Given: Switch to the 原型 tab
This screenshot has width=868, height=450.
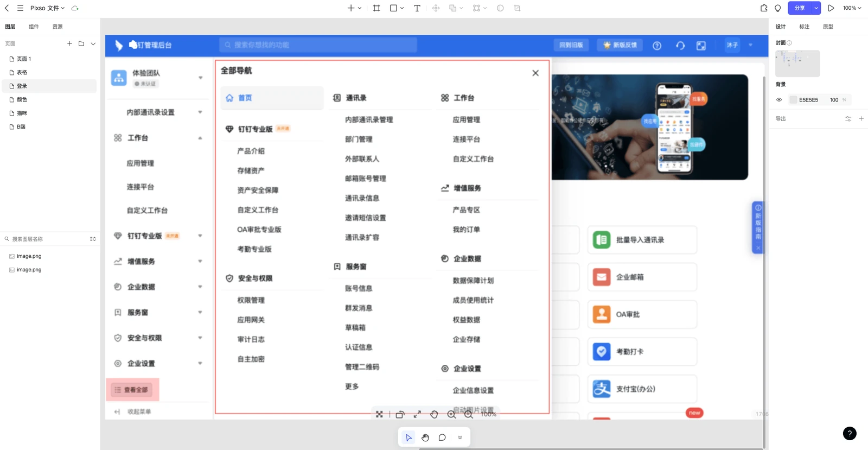Looking at the screenshot, I should tap(828, 27).
